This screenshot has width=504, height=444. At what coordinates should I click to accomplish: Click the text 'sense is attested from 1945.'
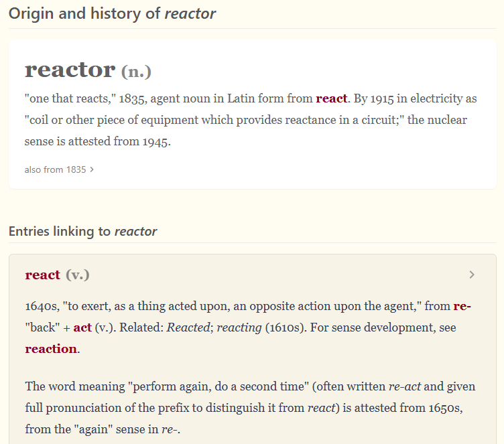[x=98, y=141]
